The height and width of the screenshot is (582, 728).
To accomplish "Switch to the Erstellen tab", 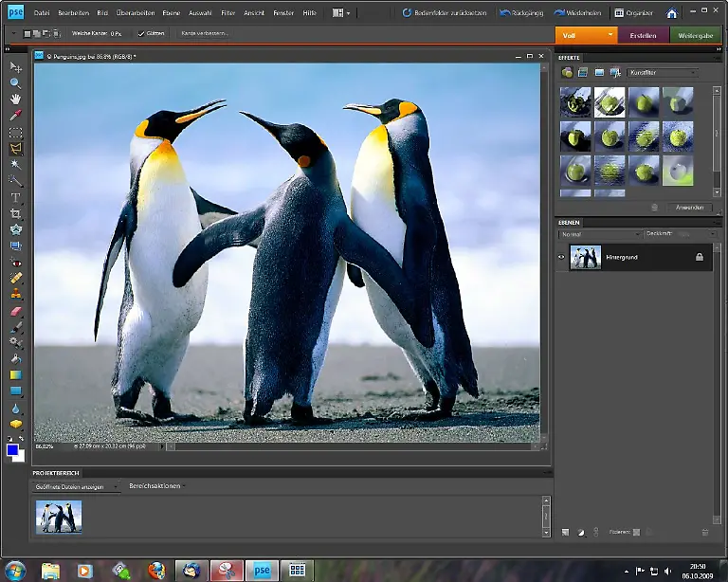I will (x=643, y=35).
